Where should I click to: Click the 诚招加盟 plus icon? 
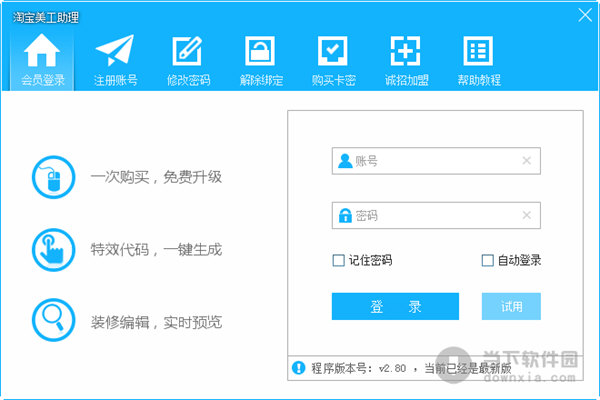pyautogui.click(x=405, y=52)
